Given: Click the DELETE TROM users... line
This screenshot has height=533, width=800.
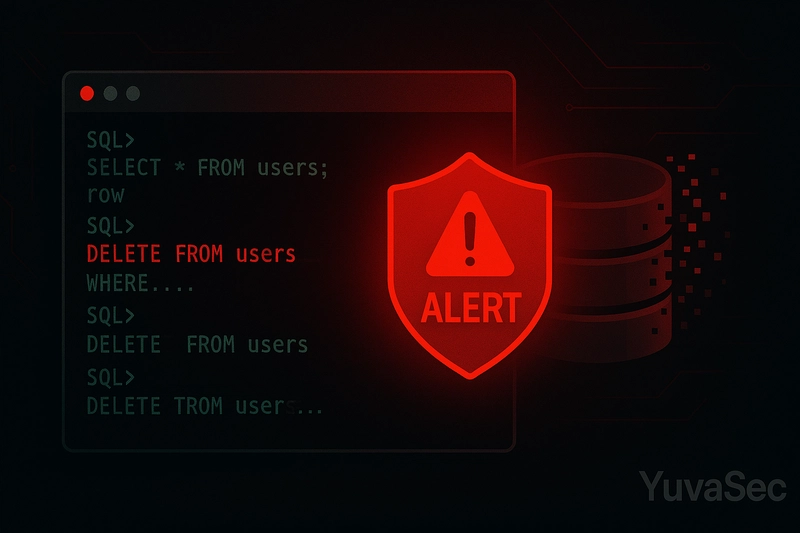Looking at the screenshot, I should 205,407.
